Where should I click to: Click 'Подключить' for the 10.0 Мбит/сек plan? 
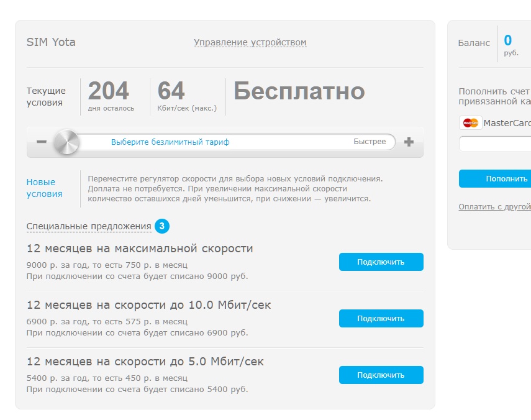point(381,318)
